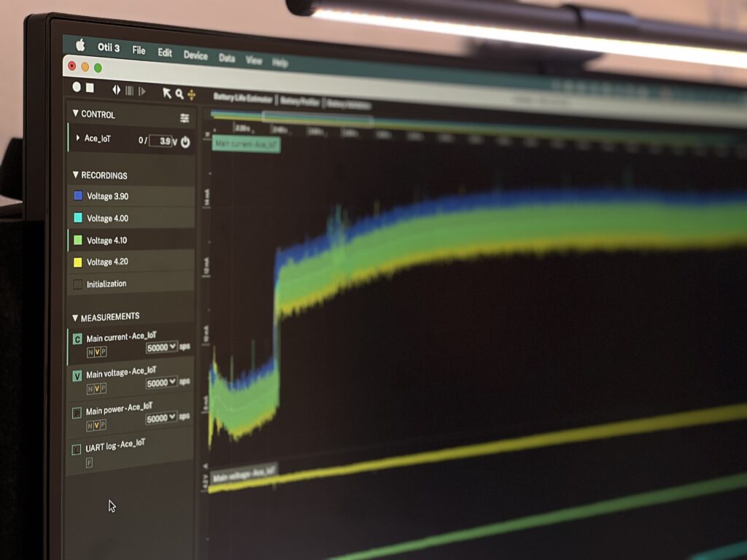Select the Voltage 4.20 recording
The image size is (747, 560).
[x=107, y=262]
